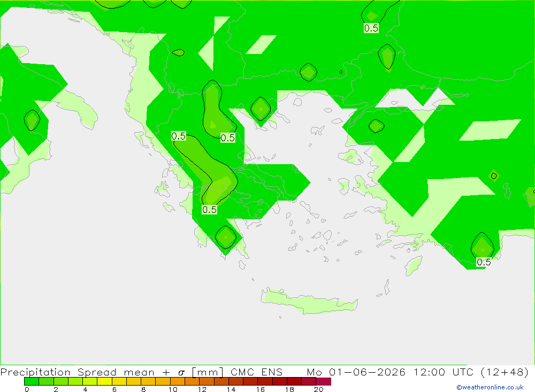This screenshot has height=392, width=535.
Task: Click the closed contour over southern Peloponnese
Action: click(x=226, y=237)
